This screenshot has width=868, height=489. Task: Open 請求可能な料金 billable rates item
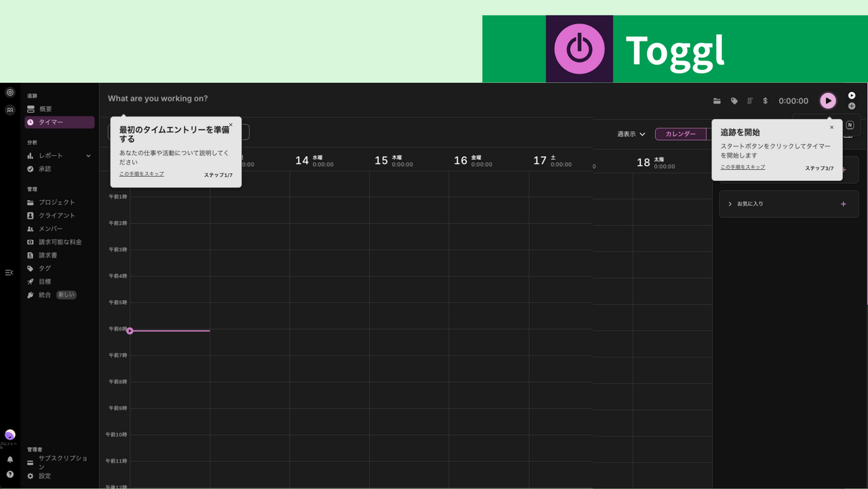tap(59, 242)
